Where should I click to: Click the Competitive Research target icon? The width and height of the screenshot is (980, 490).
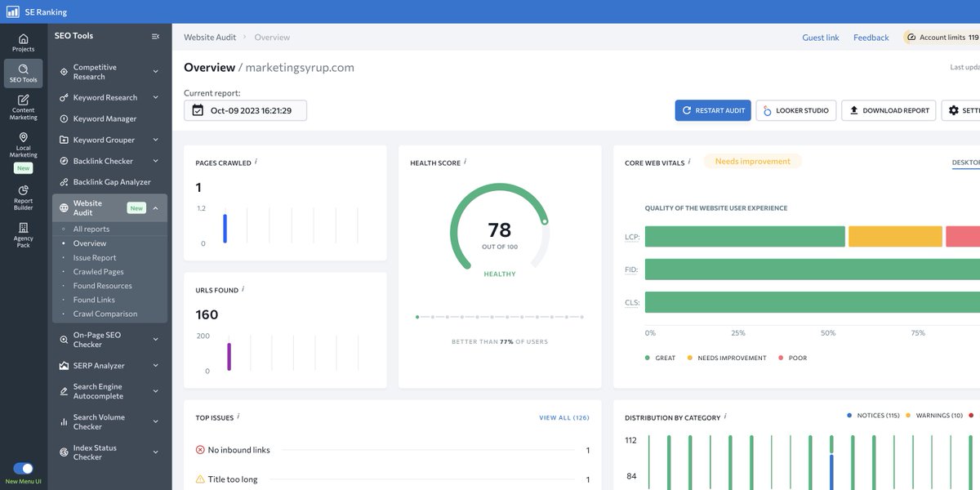click(x=64, y=72)
